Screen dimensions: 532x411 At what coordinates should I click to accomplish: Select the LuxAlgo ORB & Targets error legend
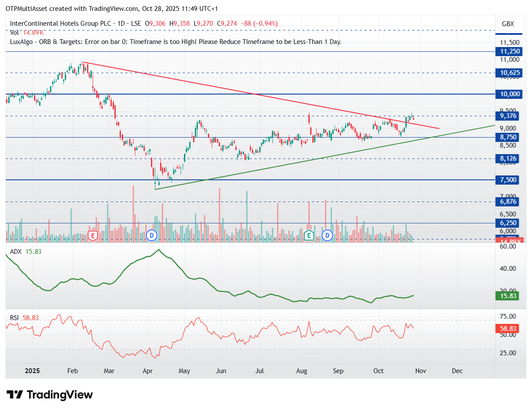175,42
